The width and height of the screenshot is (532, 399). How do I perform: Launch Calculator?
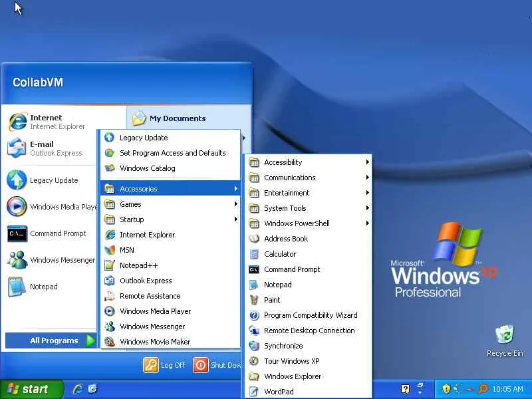(x=308, y=254)
